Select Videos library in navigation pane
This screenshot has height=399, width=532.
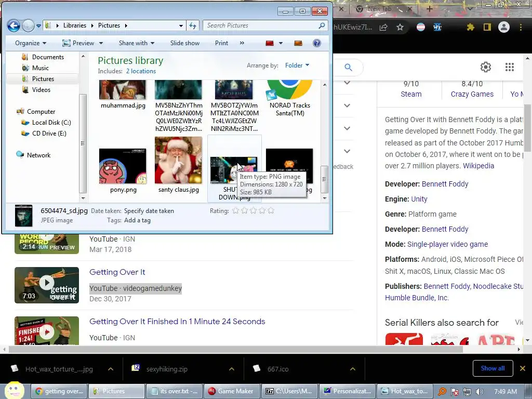(x=41, y=89)
